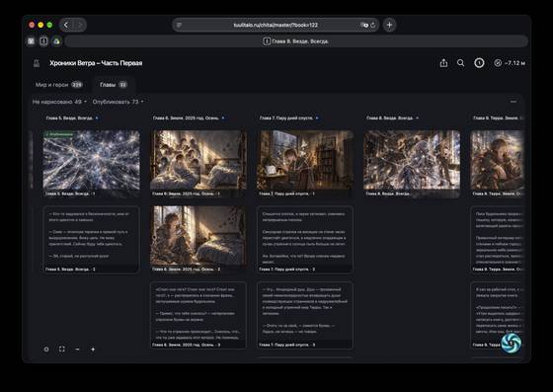Switch to the 'Мир и герои' tab
The width and height of the screenshot is (553, 392).
coord(59,85)
